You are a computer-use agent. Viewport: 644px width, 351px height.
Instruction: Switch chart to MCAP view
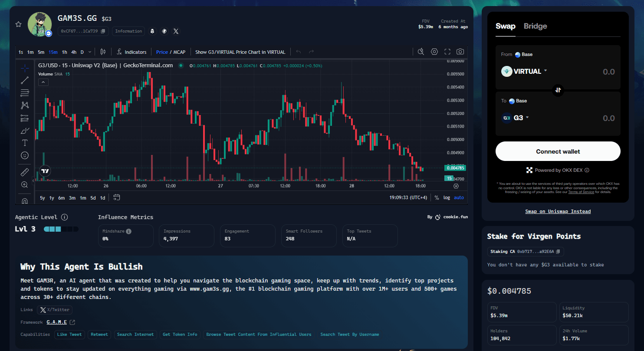click(179, 52)
